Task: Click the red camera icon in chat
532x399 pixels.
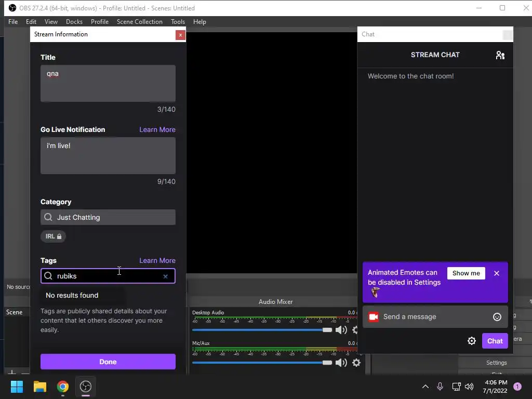Action: click(374, 316)
